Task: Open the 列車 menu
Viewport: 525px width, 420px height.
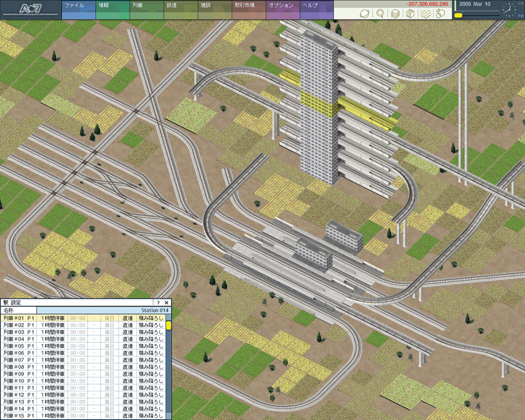Action: [x=147, y=10]
